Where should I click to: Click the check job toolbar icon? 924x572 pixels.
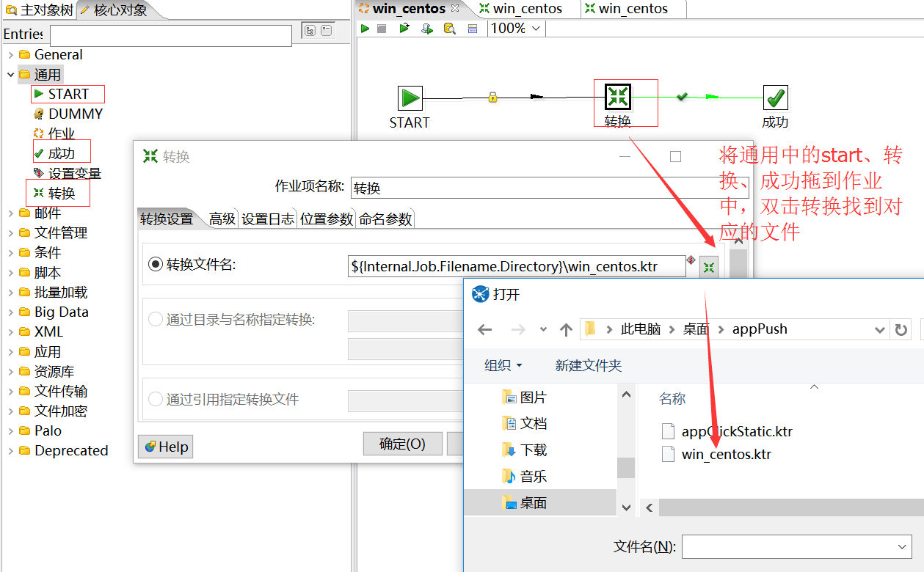tap(427, 29)
